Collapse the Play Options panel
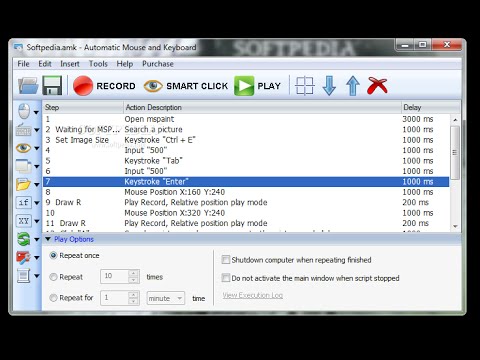Screen dimensions: 480x360 pyautogui.click(x=48, y=239)
